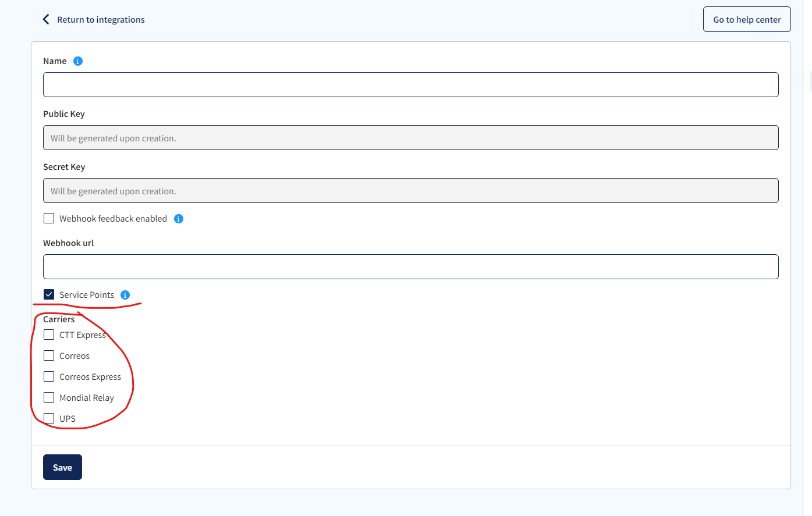The height and width of the screenshot is (516, 812).
Task: Click the Carriers section heading
Action: [x=59, y=319]
